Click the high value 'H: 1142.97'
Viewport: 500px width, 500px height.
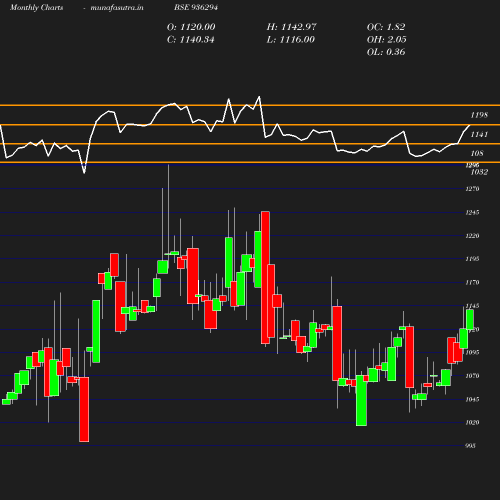click(x=291, y=27)
